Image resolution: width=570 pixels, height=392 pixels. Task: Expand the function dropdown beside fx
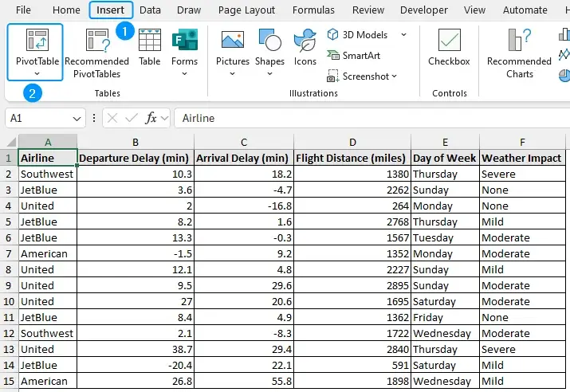[x=165, y=118]
